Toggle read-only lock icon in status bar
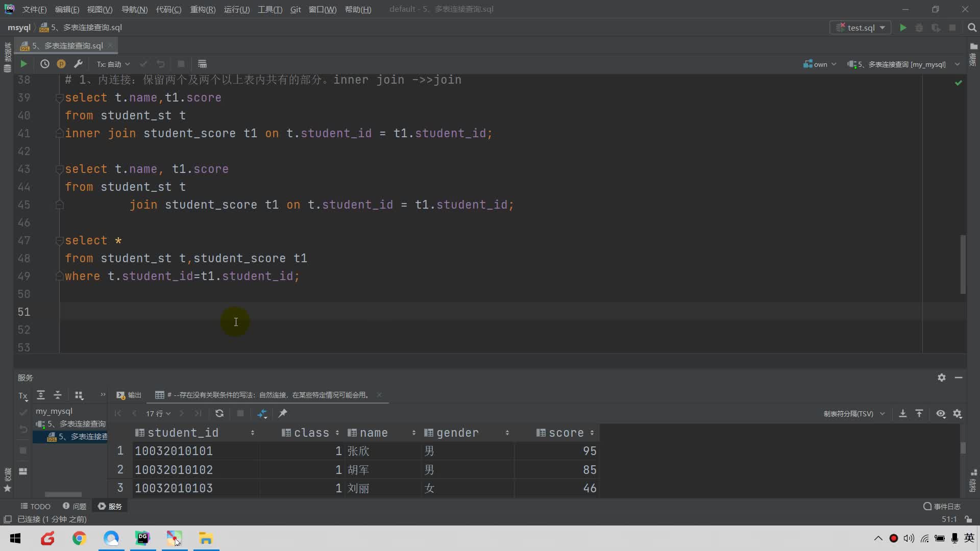The width and height of the screenshot is (980, 551). coord(968,519)
